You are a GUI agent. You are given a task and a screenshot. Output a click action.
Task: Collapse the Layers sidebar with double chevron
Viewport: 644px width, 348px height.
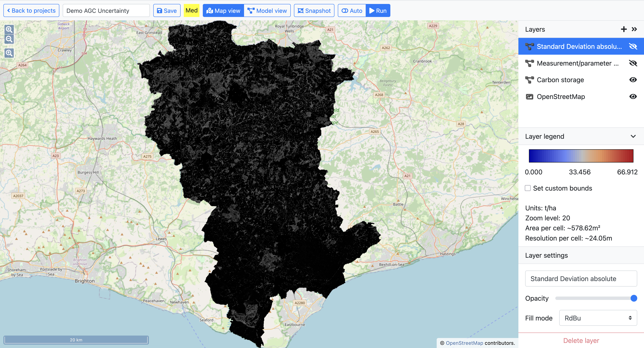(x=634, y=29)
